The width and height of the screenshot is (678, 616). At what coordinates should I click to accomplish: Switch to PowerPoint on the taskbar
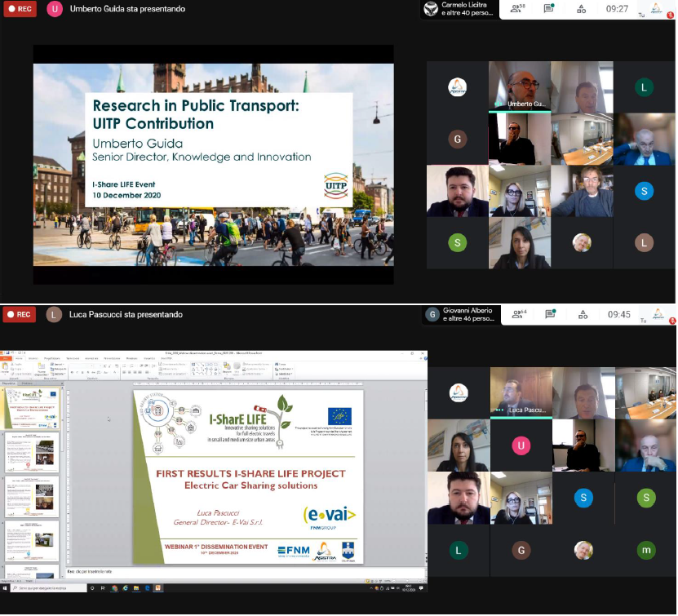(158, 588)
